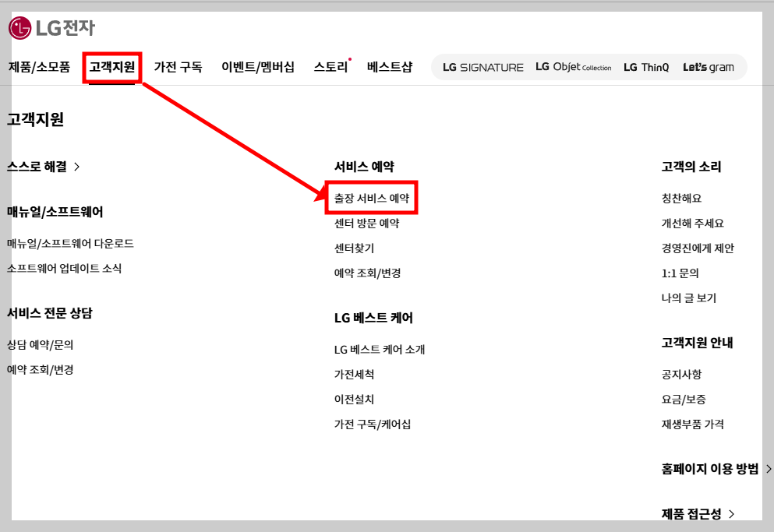The height and width of the screenshot is (532, 774).
Task: Visit Let's gram brand link
Action: [709, 67]
